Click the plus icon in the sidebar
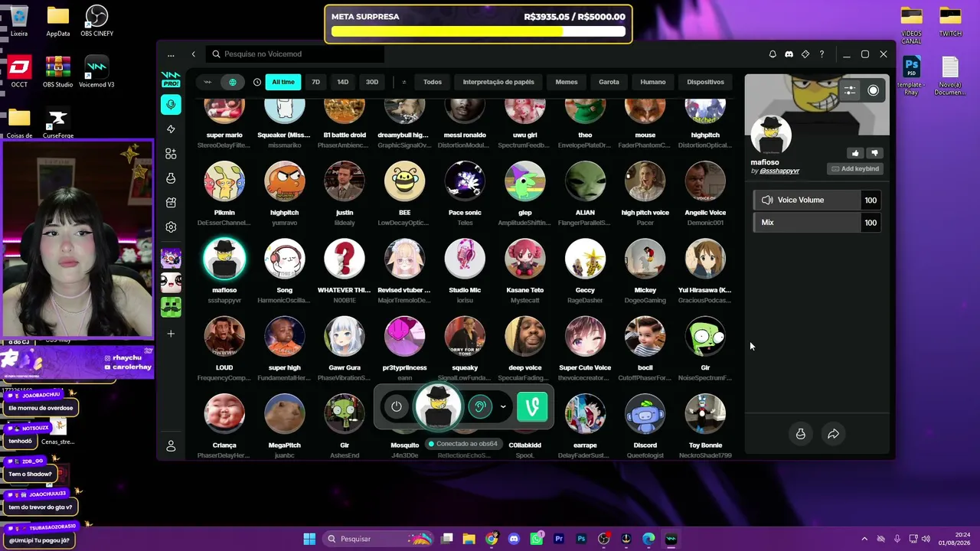 (x=171, y=334)
